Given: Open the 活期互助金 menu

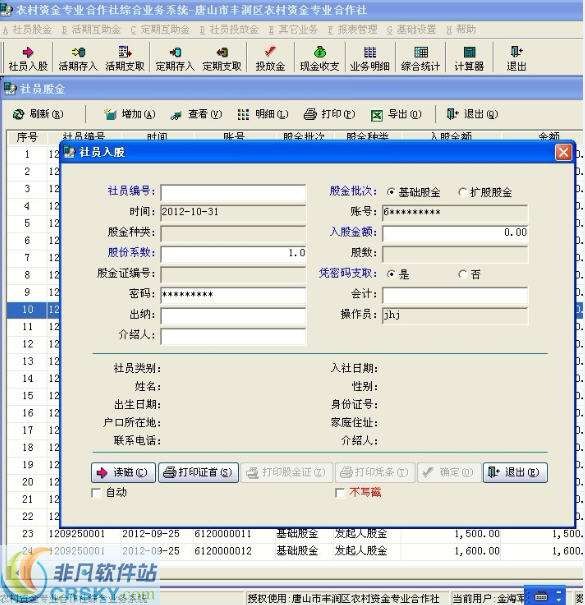Looking at the screenshot, I should [91, 29].
